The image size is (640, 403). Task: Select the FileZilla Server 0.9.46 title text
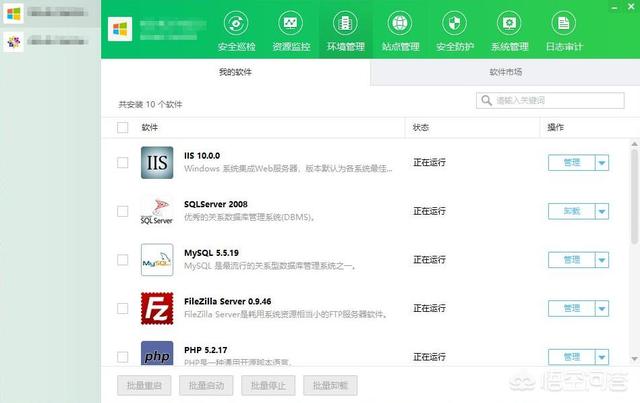[228, 301]
